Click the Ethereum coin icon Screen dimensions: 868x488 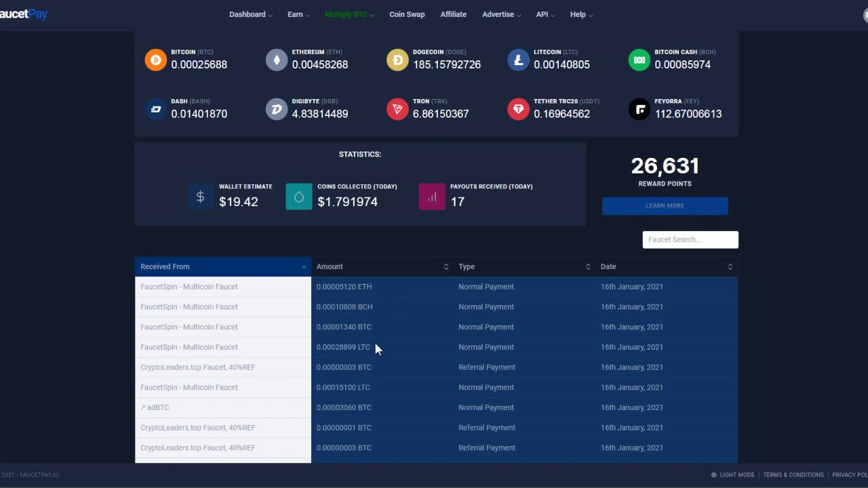tap(276, 60)
